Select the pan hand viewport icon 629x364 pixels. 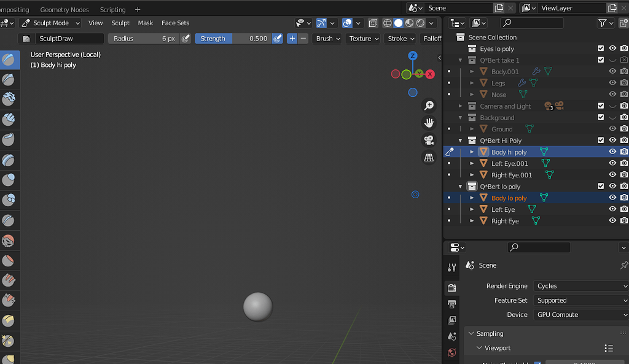429,123
